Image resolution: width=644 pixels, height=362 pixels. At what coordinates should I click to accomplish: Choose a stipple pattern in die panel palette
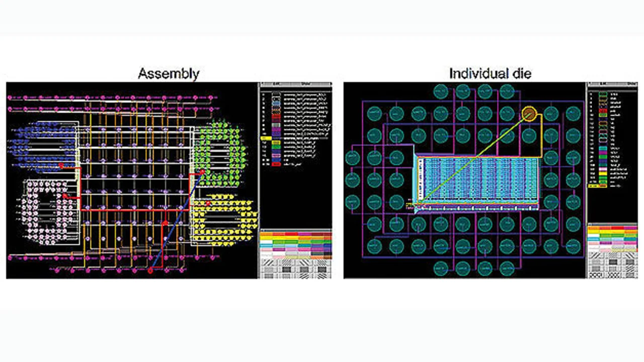pos(613,262)
